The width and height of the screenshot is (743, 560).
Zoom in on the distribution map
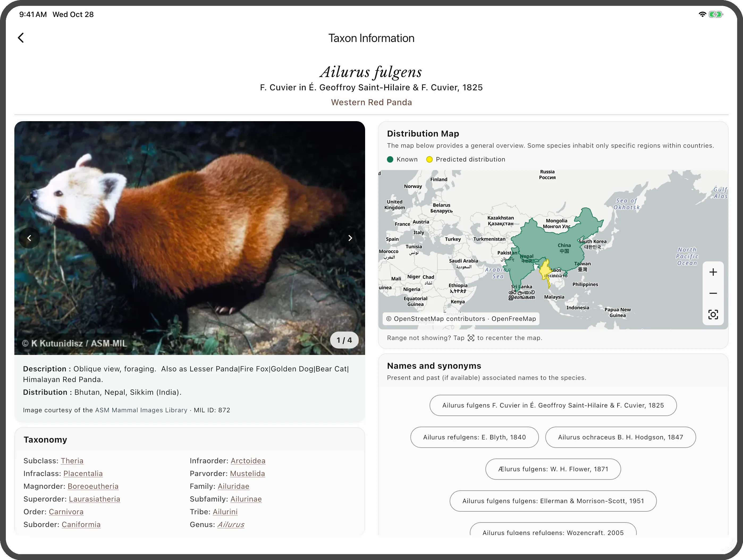coord(713,272)
